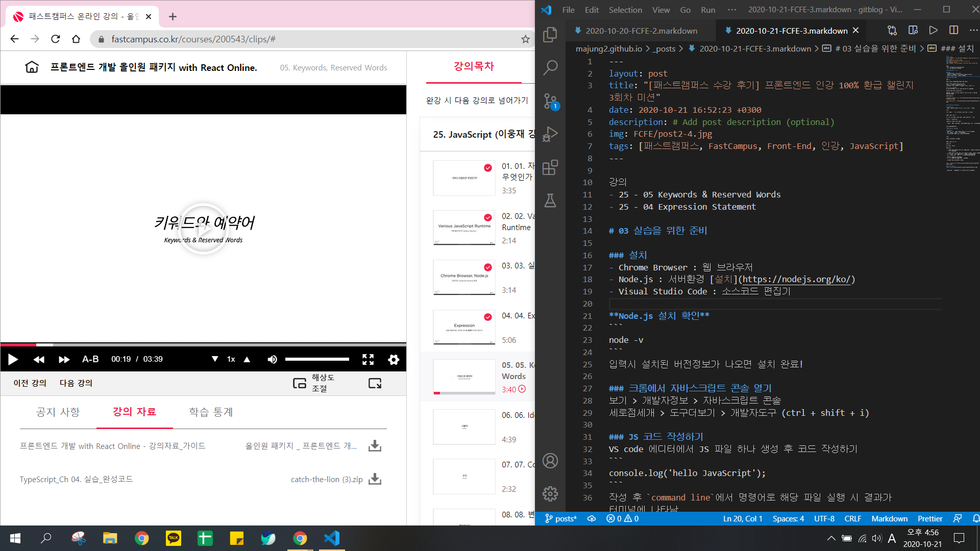Enter fullscreen in the video player
The image size is (980, 551).
point(368,360)
